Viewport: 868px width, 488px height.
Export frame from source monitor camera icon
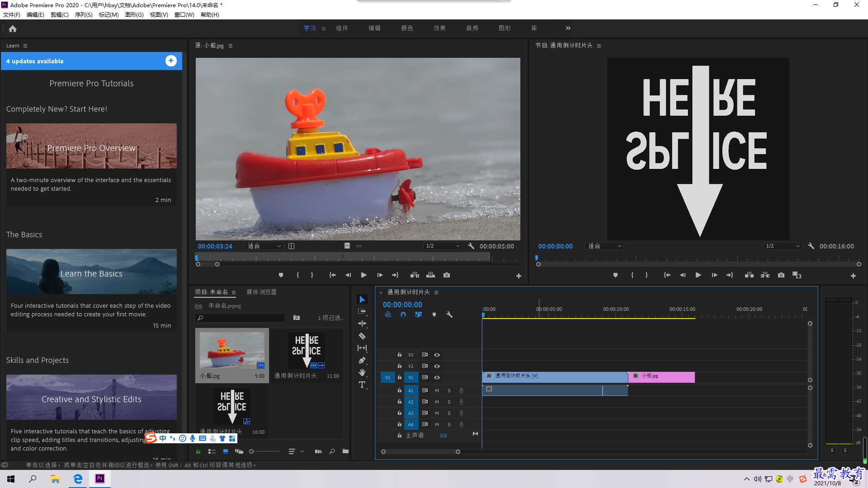[x=447, y=275]
